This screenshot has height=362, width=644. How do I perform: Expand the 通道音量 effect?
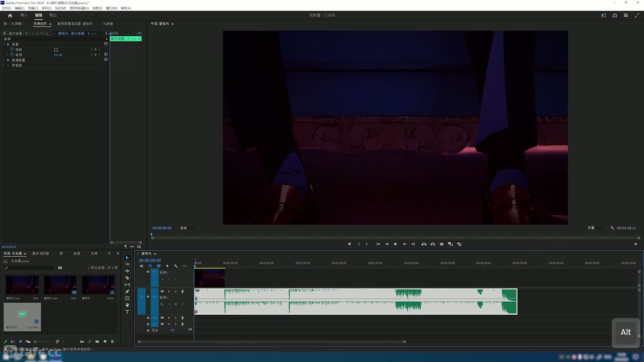coord(4,60)
